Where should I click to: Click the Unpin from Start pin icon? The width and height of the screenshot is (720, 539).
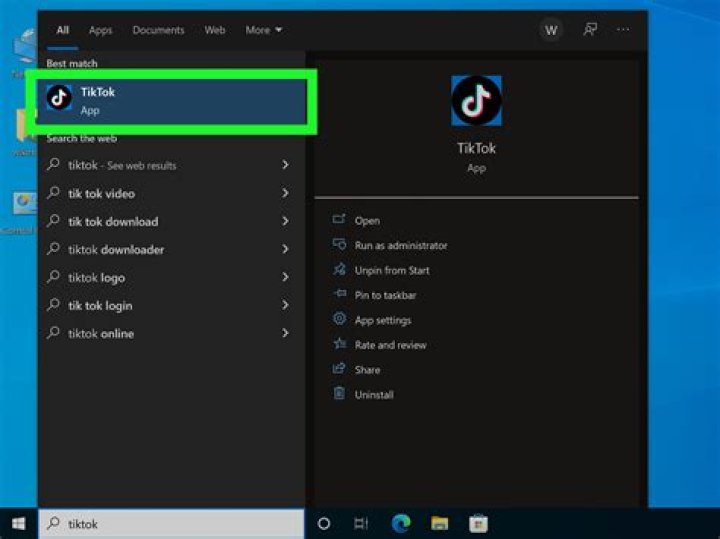point(339,269)
